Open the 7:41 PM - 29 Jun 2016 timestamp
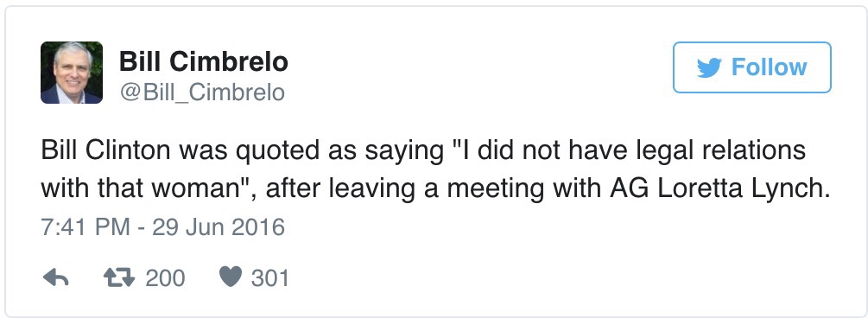 [x=162, y=227]
